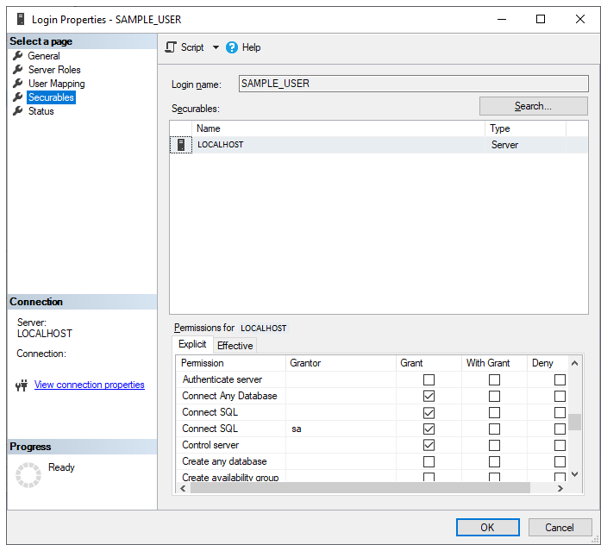Click the Grant column header
Viewport: 610px width, 553px height.
point(429,363)
